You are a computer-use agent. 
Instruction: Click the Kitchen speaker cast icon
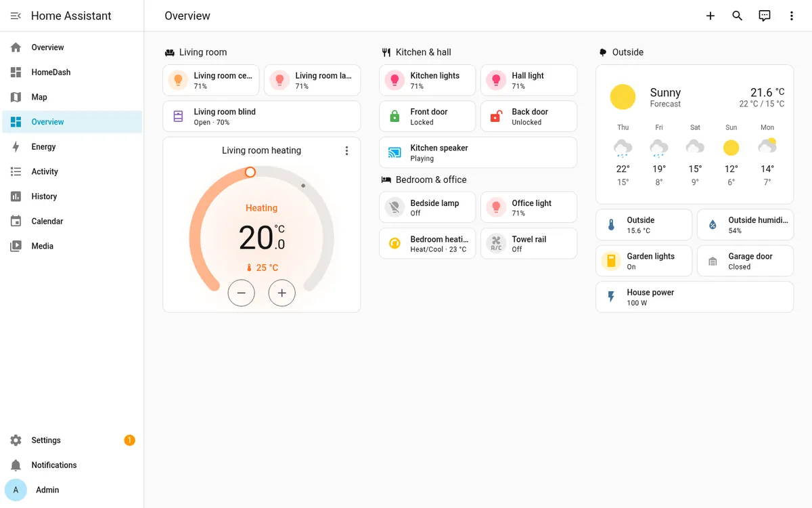click(394, 152)
